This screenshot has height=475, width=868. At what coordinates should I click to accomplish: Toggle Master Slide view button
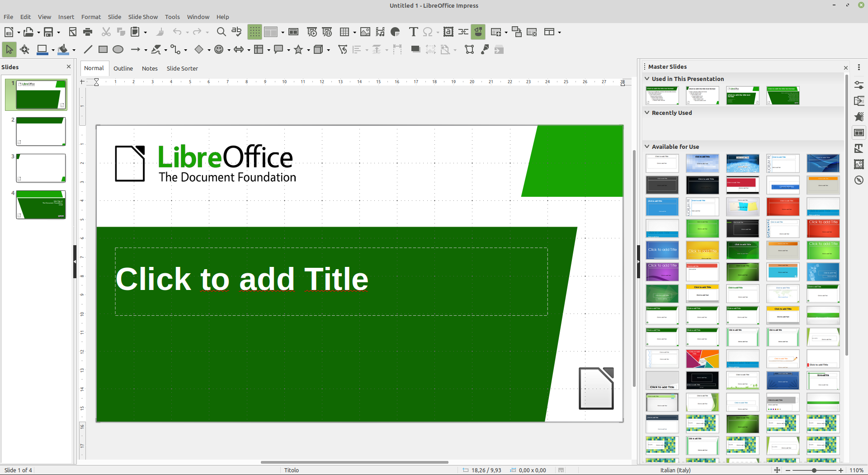click(293, 32)
